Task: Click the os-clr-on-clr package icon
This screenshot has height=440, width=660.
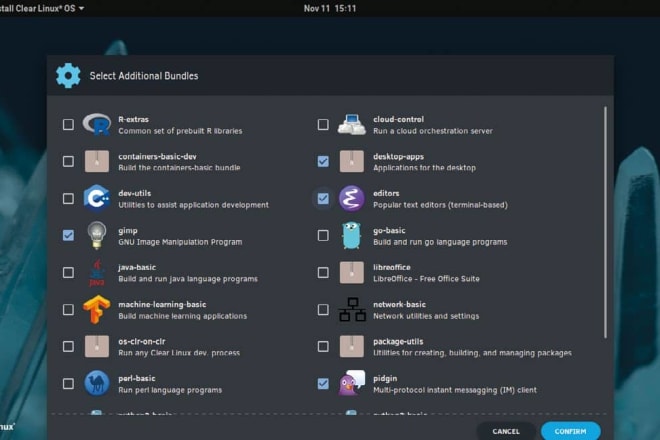Action: [x=97, y=346]
